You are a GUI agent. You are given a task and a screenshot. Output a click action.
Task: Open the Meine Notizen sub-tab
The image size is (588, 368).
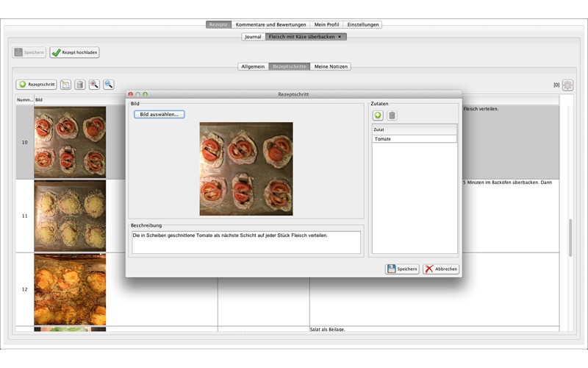pos(331,66)
